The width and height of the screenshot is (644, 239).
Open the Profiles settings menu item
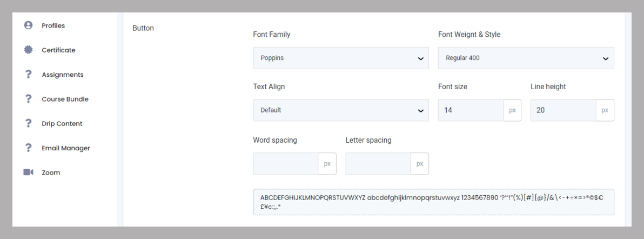[53, 25]
